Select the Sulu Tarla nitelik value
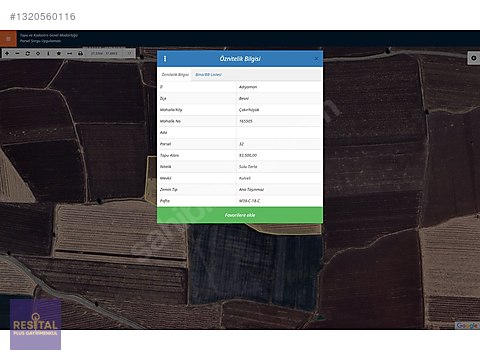 248,167
